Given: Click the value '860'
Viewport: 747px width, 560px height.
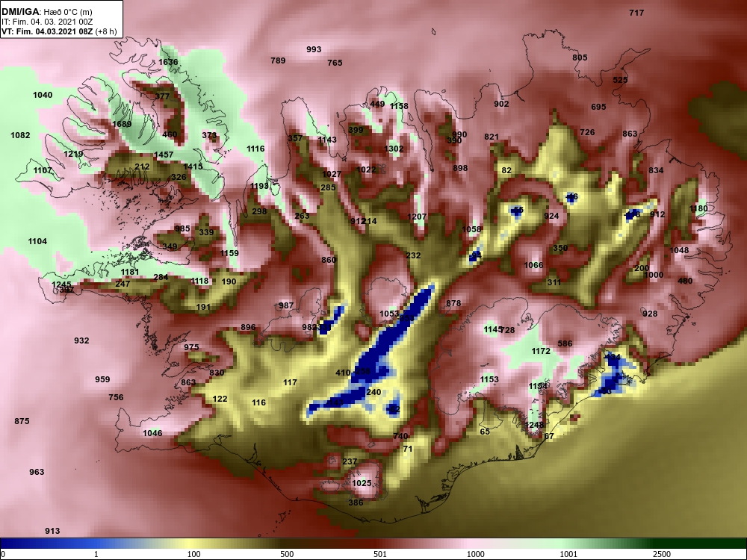Looking at the screenshot, I should [329, 260].
